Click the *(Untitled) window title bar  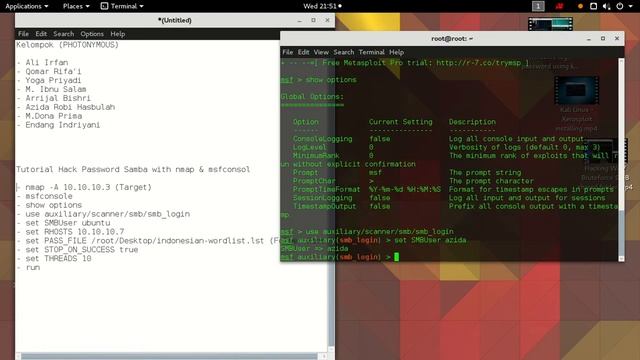click(175, 20)
